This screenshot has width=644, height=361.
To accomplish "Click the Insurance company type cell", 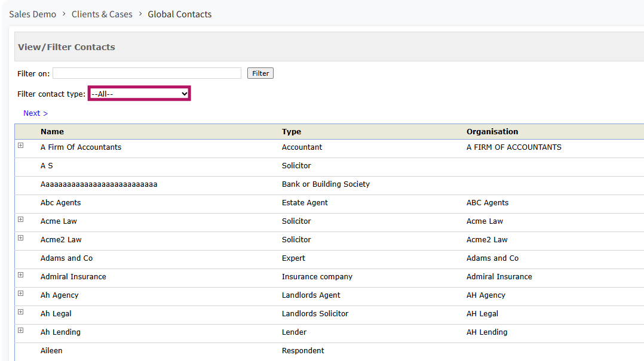I will [317, 276].
